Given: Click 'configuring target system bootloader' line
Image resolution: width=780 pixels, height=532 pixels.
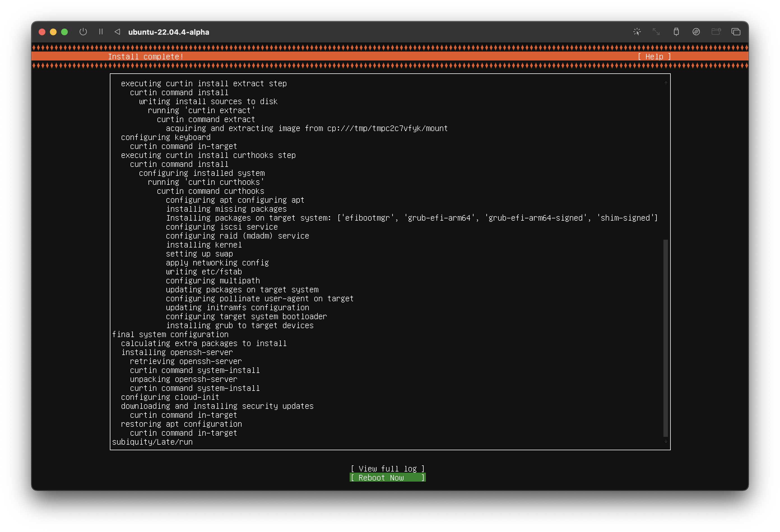Looking at the screenshot, I should click(246, 316).
